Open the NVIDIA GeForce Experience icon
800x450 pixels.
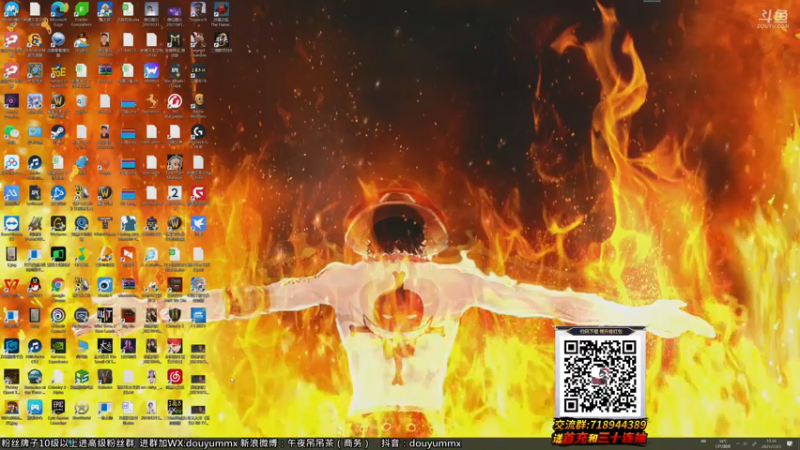click(58, 346)
